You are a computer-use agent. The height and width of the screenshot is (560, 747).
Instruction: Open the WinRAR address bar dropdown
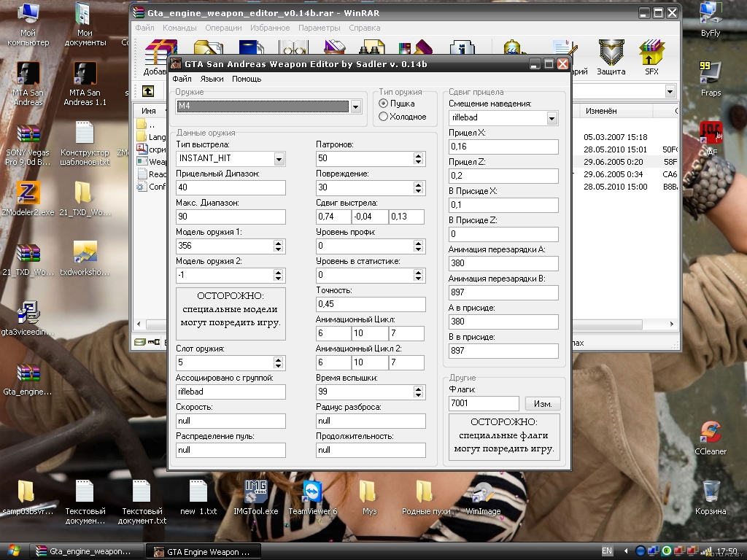[x=670, y=91]
